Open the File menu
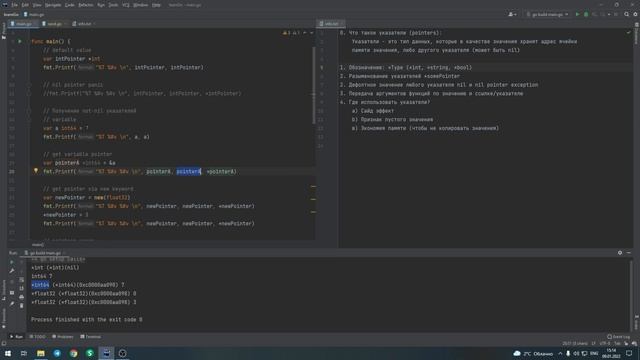640x360 pixels. pos(15,5)
